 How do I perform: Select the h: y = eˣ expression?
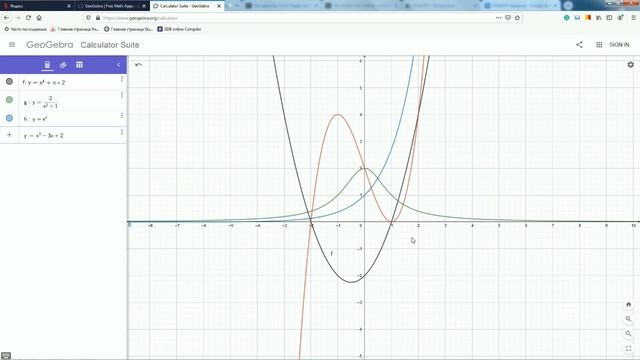click(x=35, y=119)
